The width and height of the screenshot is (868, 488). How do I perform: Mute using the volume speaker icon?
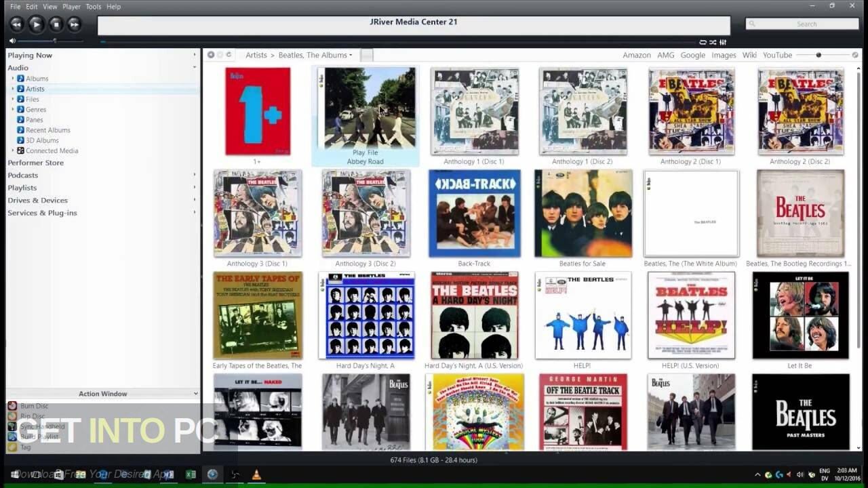click(12, 41)
